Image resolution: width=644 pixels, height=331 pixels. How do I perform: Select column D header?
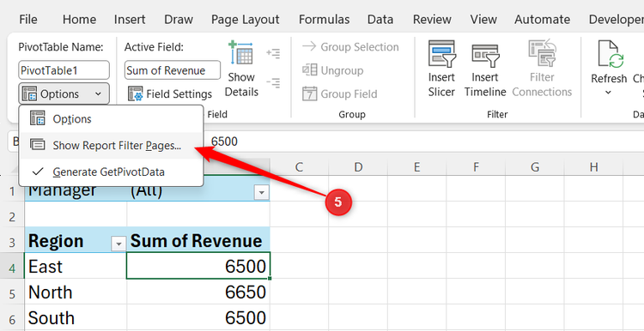(x=358, y=167)
